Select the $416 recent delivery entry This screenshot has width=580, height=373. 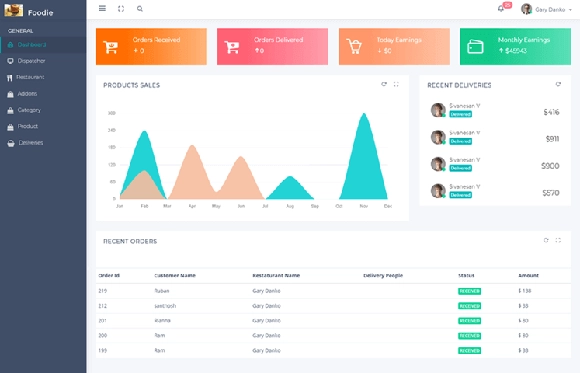tap(495, 110)
